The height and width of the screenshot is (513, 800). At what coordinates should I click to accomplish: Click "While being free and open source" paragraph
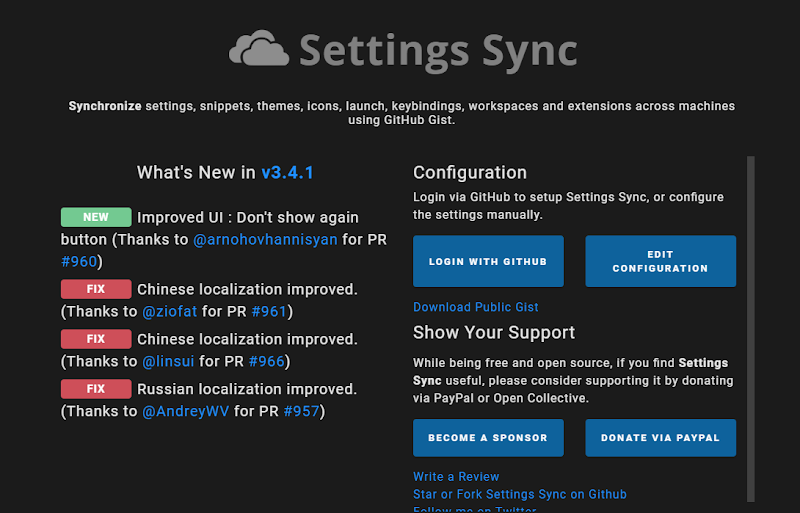pos(573,381)
